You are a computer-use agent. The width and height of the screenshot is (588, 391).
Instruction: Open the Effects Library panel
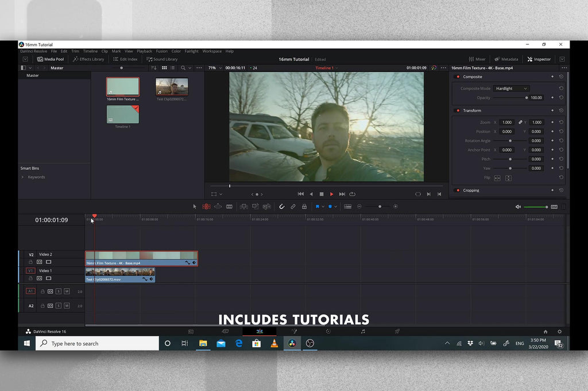tap(88, 59)
